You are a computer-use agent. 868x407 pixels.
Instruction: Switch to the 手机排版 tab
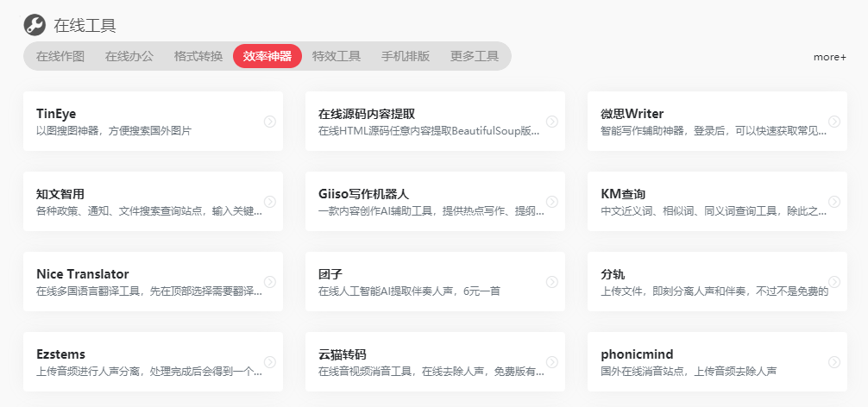point(406,56)
